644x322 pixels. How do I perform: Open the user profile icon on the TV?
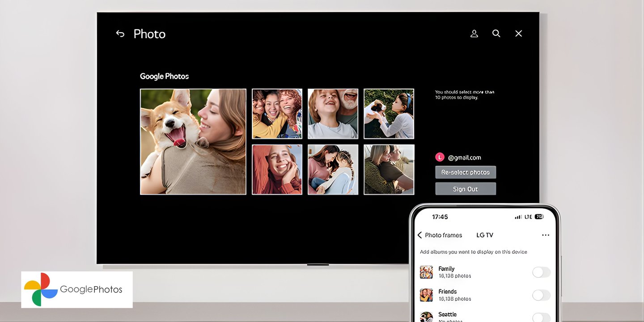pyautogui.click(x=474, y=34)
